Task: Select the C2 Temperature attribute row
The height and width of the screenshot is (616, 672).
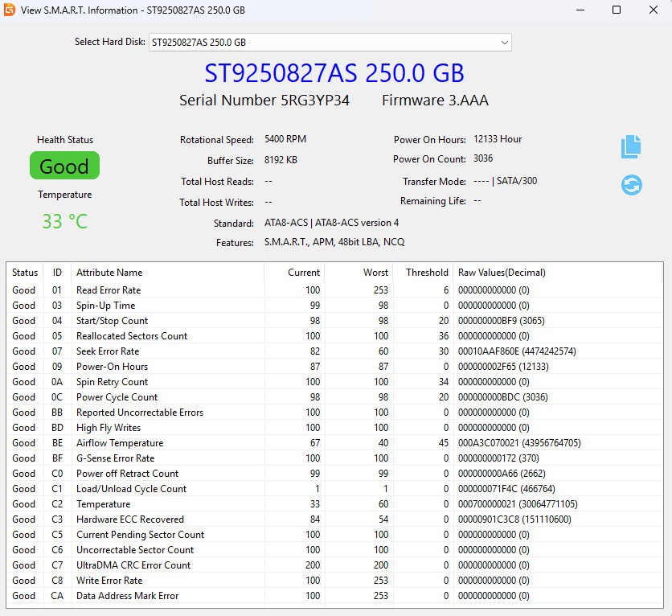Action: pyautogui.click(x=334, y=504)
